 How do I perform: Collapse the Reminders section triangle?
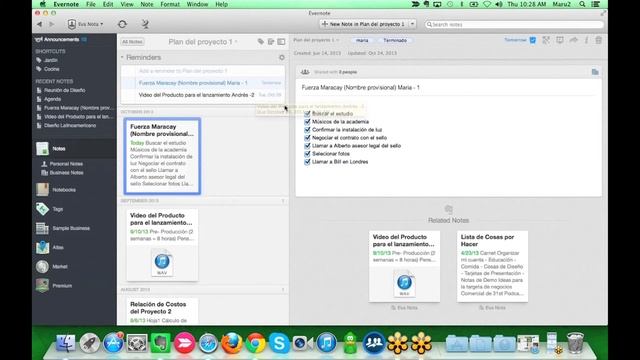tap(122, 58)
